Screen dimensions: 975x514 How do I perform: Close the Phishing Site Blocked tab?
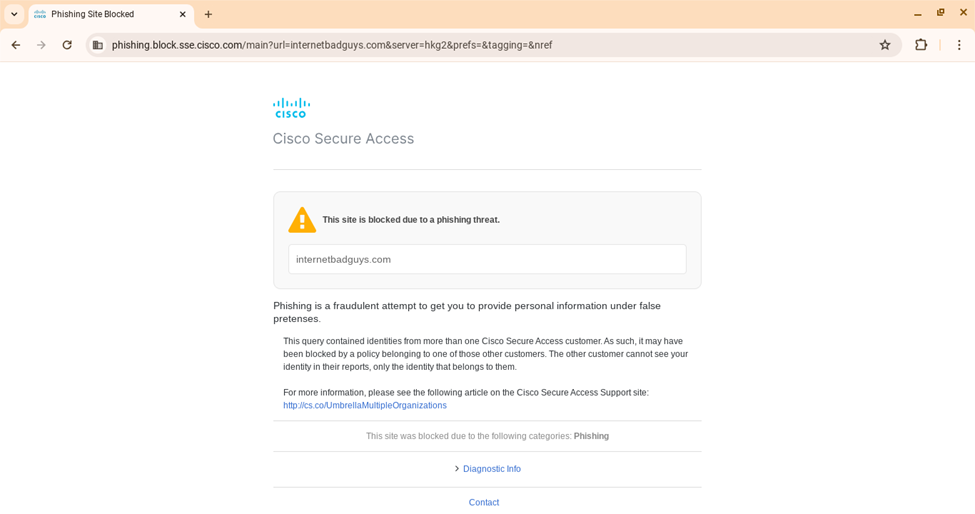click(x=183, y=14)
